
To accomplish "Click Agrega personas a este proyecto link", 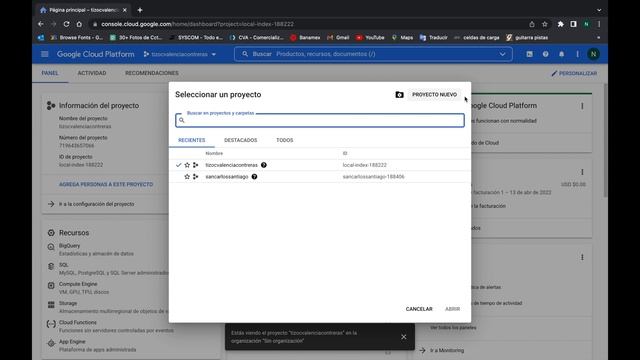I will (106, 184).
